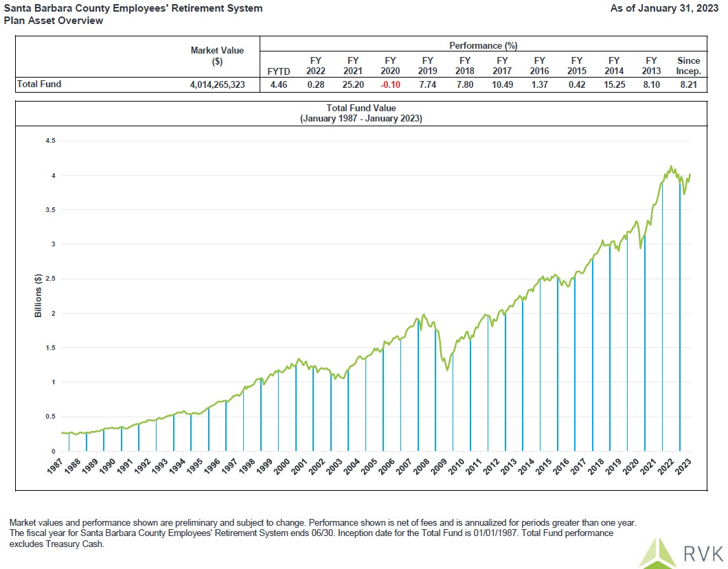Click the Total Fund row label
728x569 pixels.
(39, 85)
